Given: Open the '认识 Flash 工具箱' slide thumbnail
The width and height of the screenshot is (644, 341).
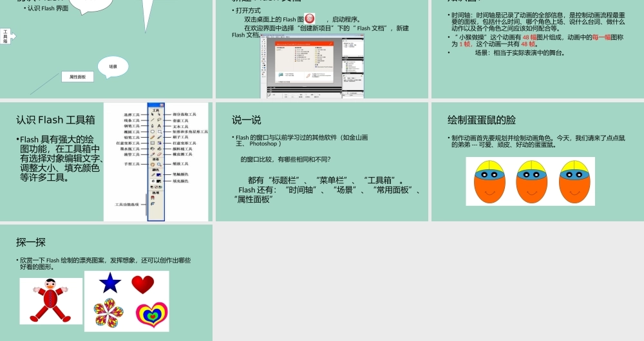Looking at the screenshot, I should pyautogui.click(x=106, y=161).
